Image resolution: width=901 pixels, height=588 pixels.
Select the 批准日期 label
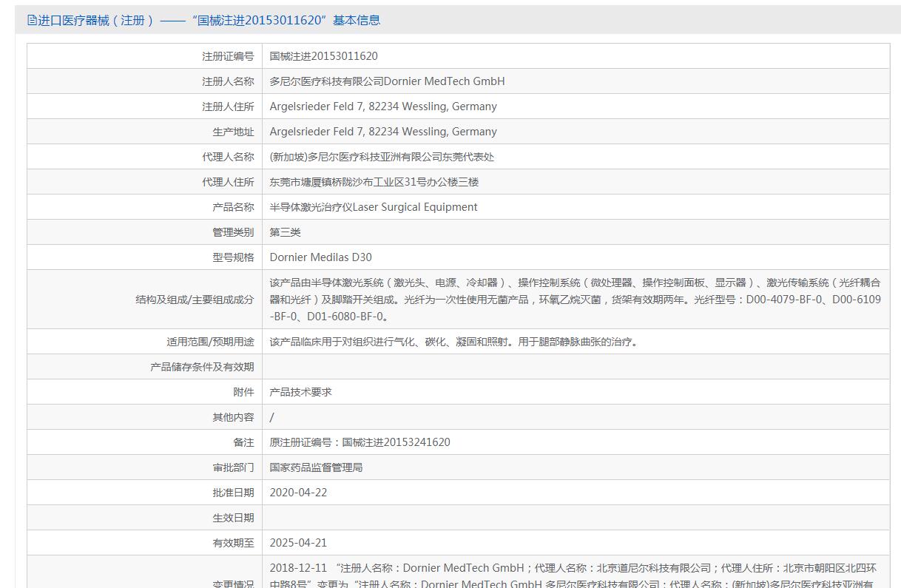click(x=233, y=493)
